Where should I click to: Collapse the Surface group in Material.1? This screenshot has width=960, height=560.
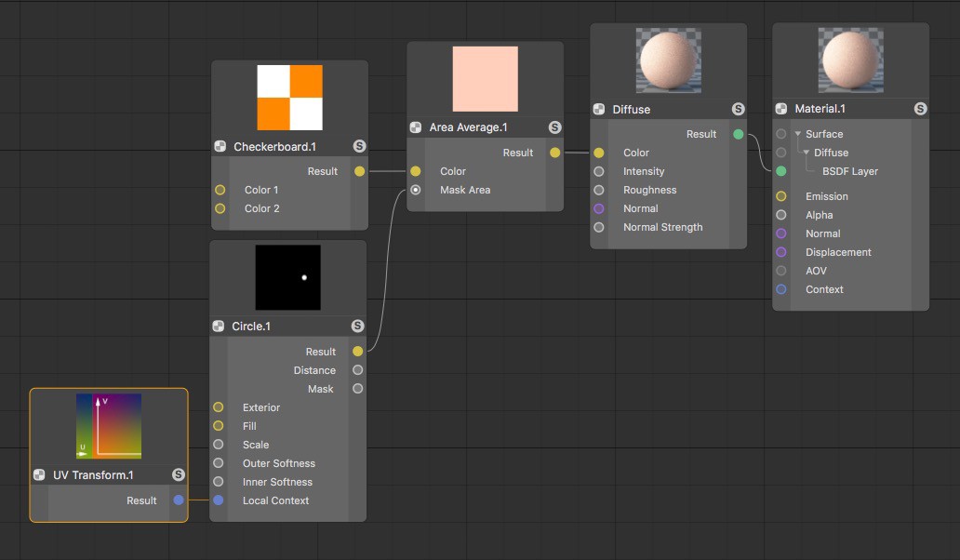[798, 133]
